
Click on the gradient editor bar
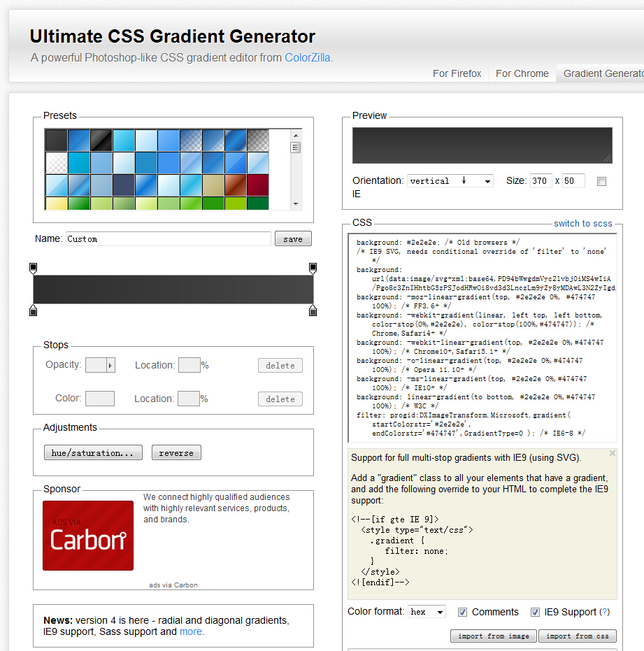[x=173, y=289]
